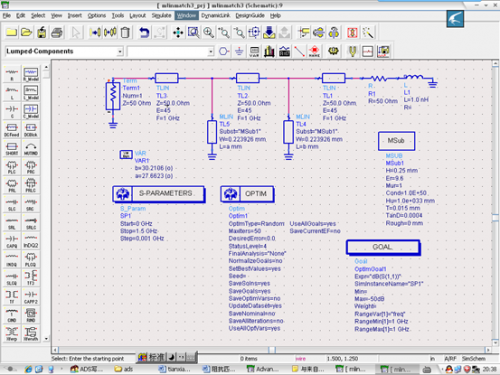Open the Tools menu
500x375 pixels.
pos(118,15)
